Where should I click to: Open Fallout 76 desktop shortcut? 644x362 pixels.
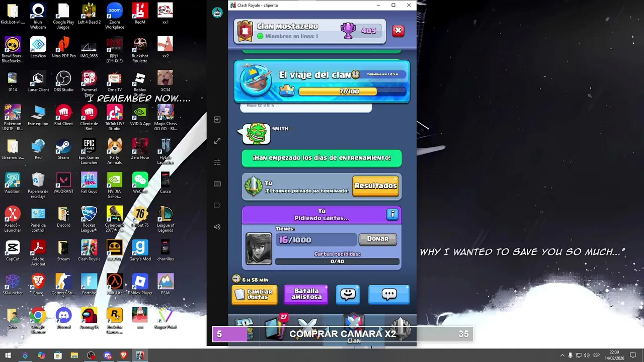[140, 216]
